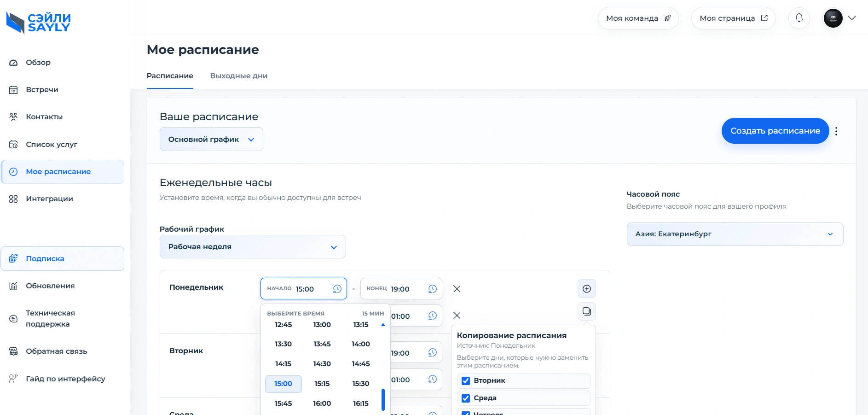Remove Monday's 15:00–19:00 time slot

coord(457,289)
